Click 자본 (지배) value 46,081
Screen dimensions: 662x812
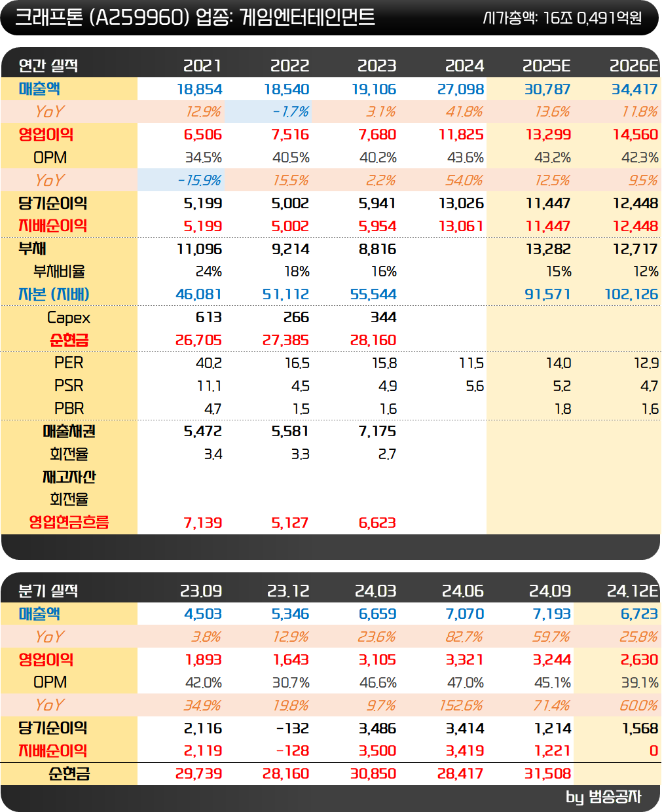point(199,295)
